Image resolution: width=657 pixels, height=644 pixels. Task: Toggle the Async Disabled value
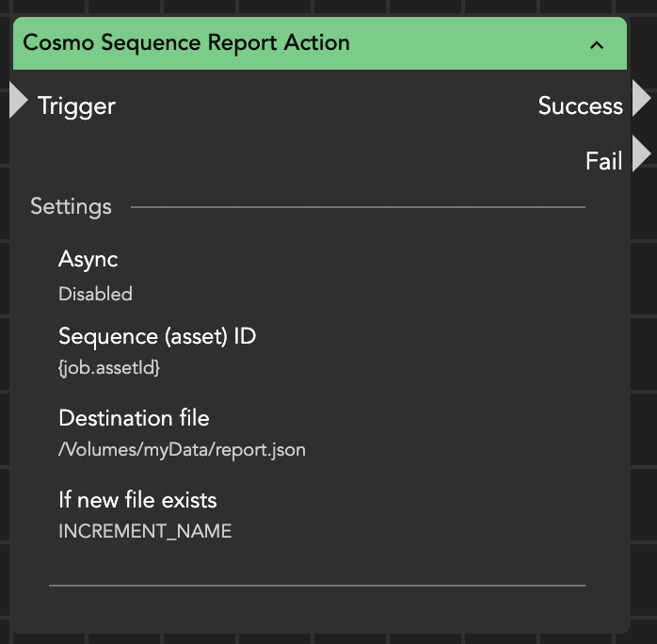[95, 294]
